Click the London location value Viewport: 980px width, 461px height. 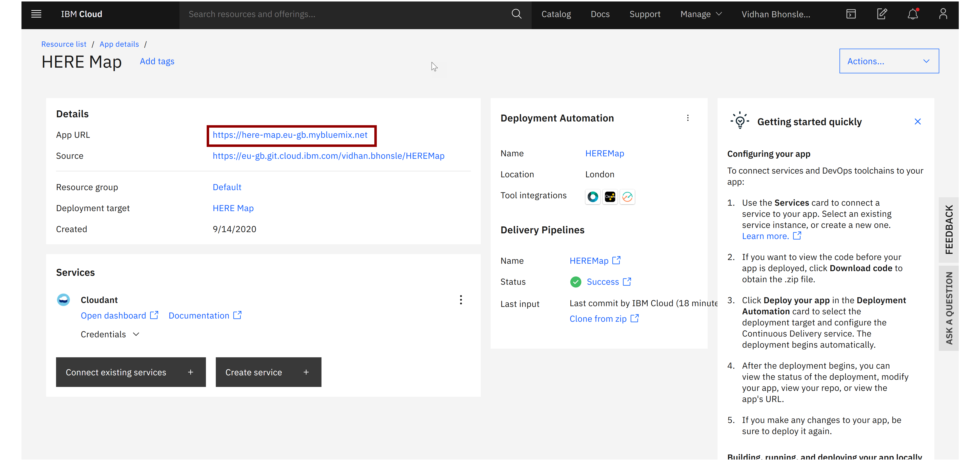(x=600, y=174)
